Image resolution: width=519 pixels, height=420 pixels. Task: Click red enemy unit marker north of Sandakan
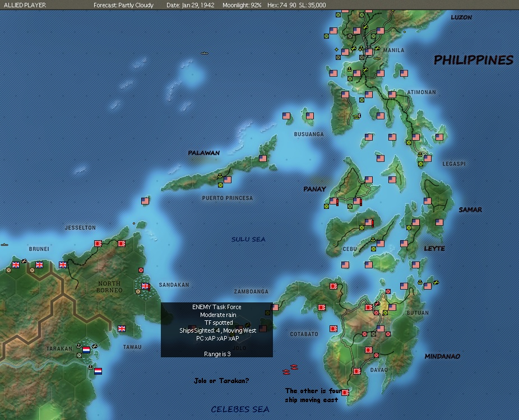(x=141, y=270)
